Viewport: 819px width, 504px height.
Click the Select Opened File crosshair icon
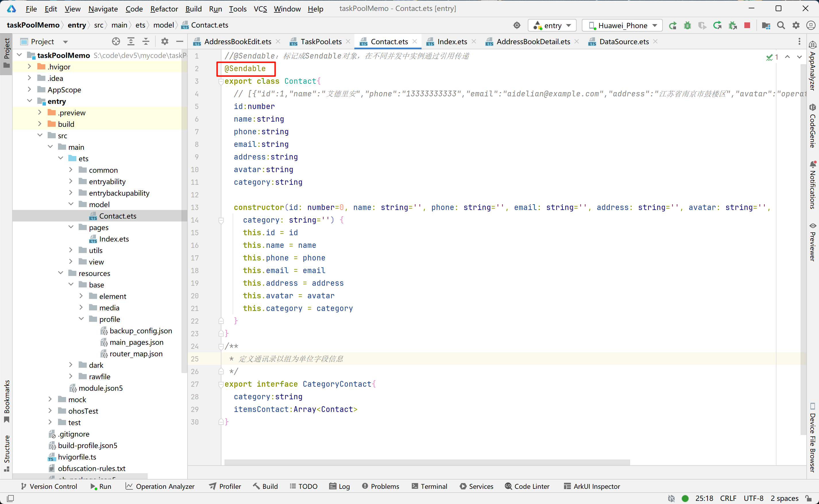(x=116, y=41)
